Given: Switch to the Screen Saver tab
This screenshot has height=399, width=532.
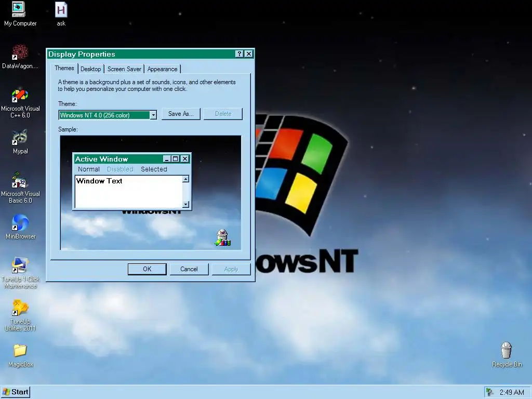Looking at the screenshot, I should click(124, 69).
